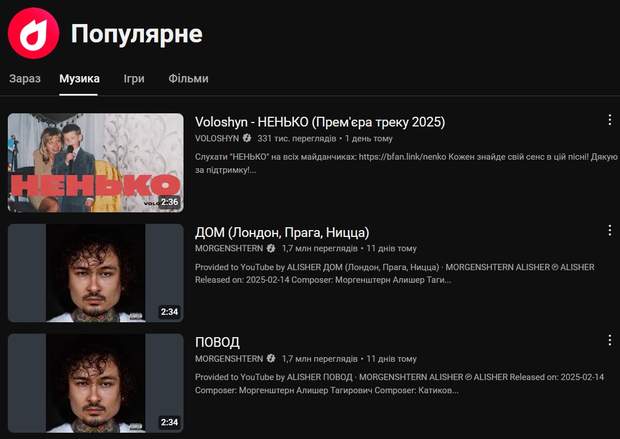Viewport: 620px width, 439px height.
Task: Open the VOLOSHYN channel link
Action: 217,138
